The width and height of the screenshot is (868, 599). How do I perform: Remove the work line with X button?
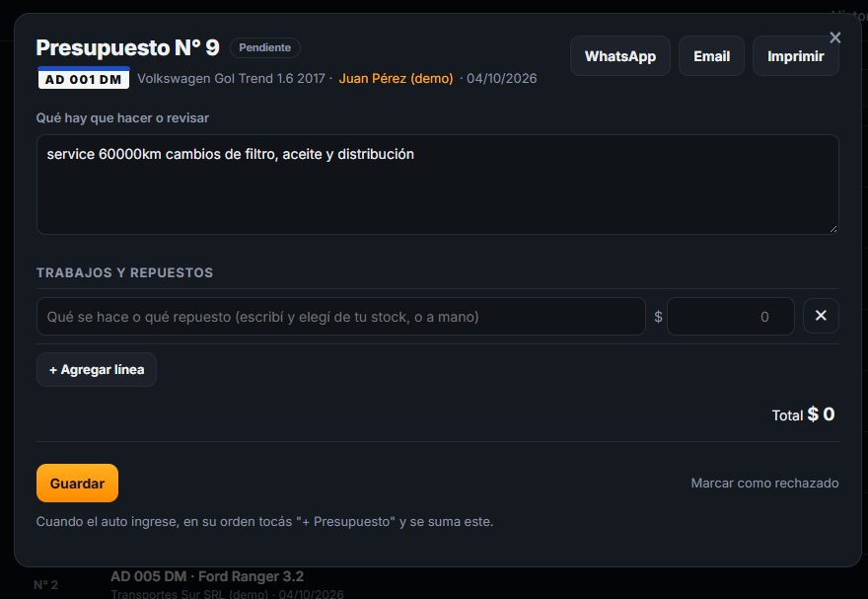[x=821, y=316]
